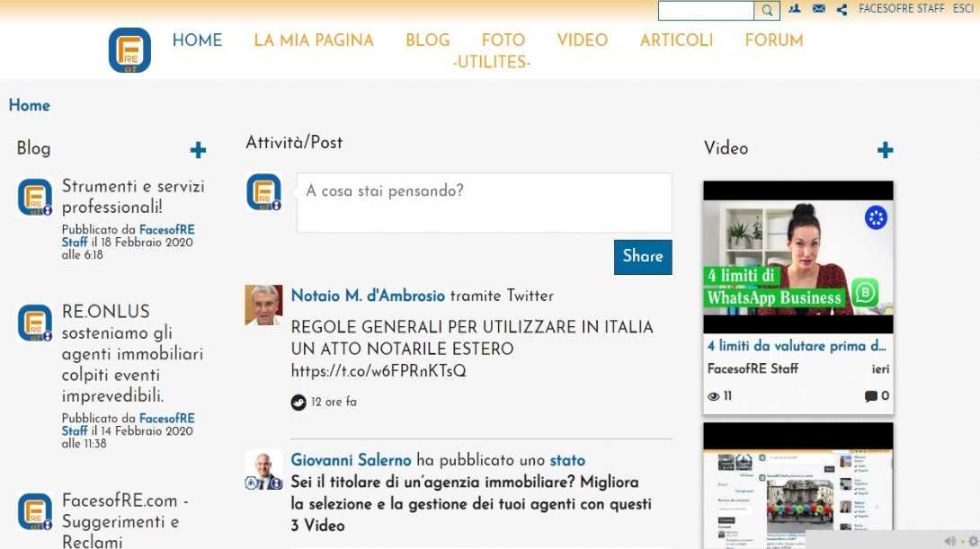Open the FOTO menu item

[503, 40]
